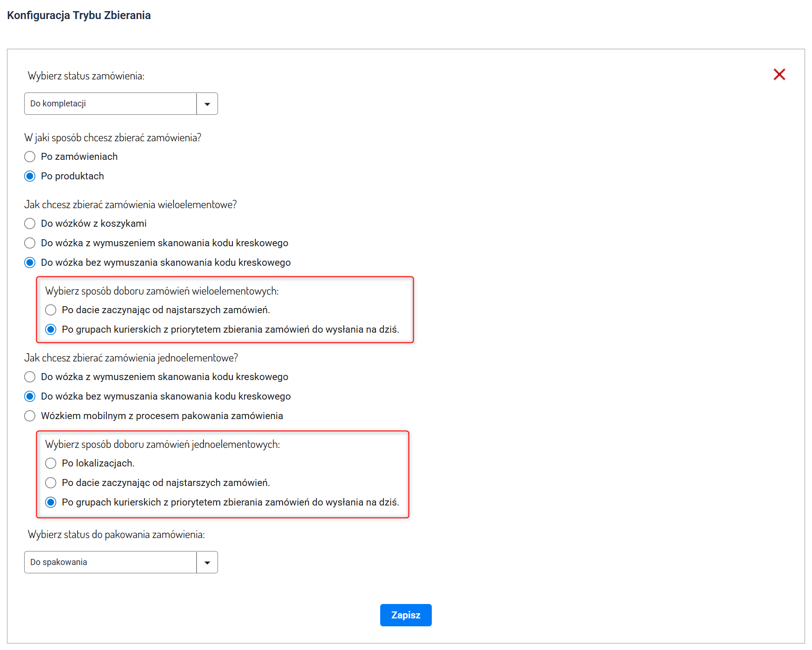Select 'Po zamówieniach' collection method
Image resolution: width=812 pixels, height=650 pixels.
click(30, 157)
